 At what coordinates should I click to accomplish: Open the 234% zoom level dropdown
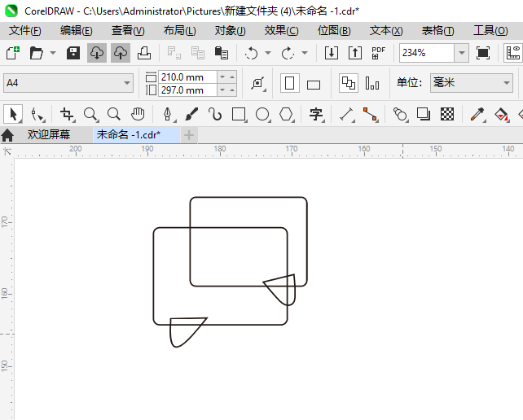[461, 53]
